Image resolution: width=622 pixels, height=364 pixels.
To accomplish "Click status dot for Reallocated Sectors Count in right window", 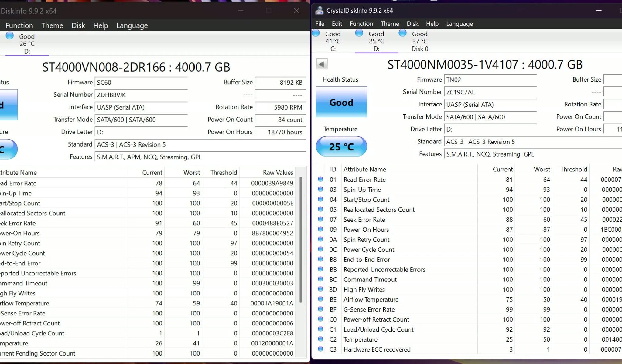I will tap(320, 209).
